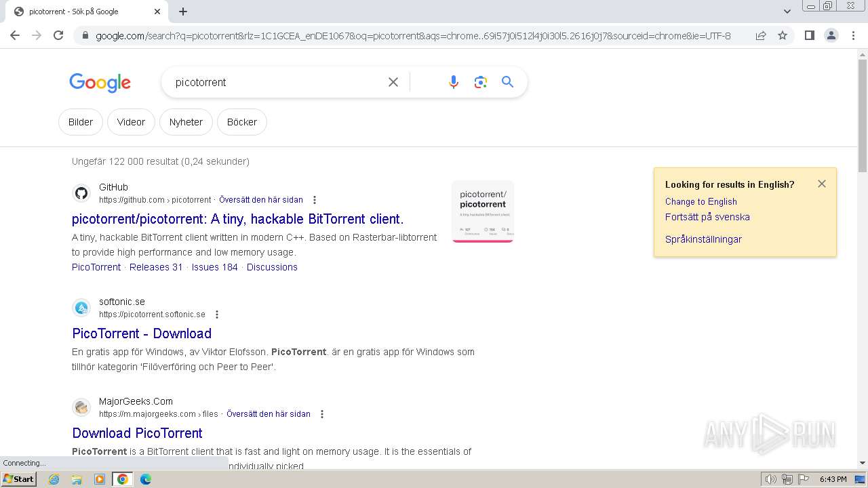Click the lock icon in the address bar
The image size is (868, 488).
(85, 36)
